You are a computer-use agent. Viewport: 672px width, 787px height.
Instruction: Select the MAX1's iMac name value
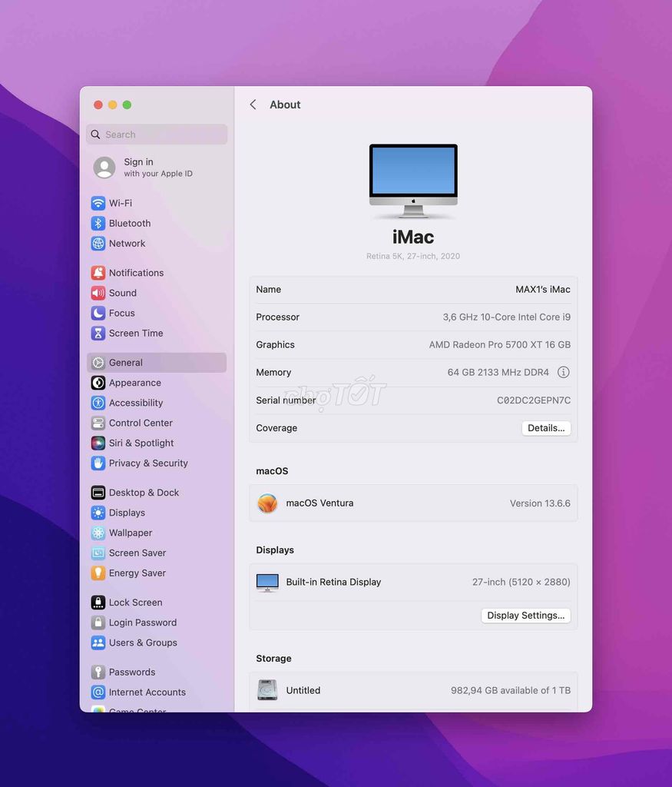coord(543,290)
